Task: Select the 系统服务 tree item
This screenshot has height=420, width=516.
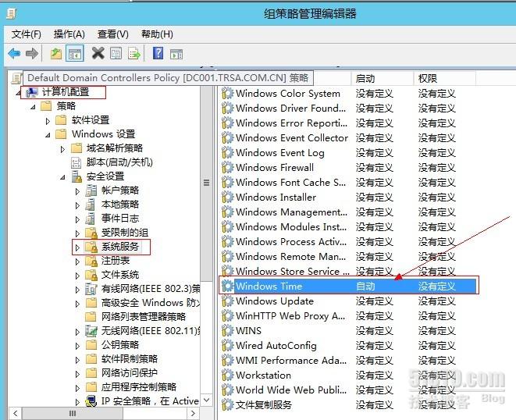Action: click(120, 247)
